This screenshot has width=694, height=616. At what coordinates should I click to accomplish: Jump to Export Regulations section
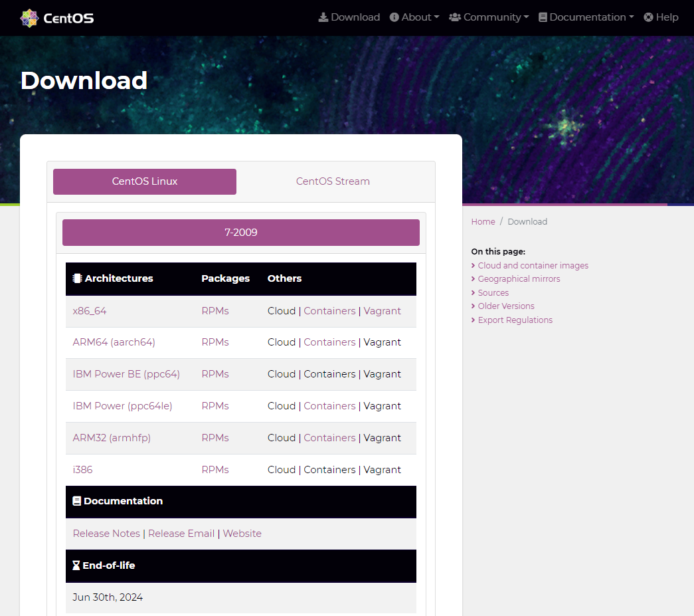tap(515, 320)
